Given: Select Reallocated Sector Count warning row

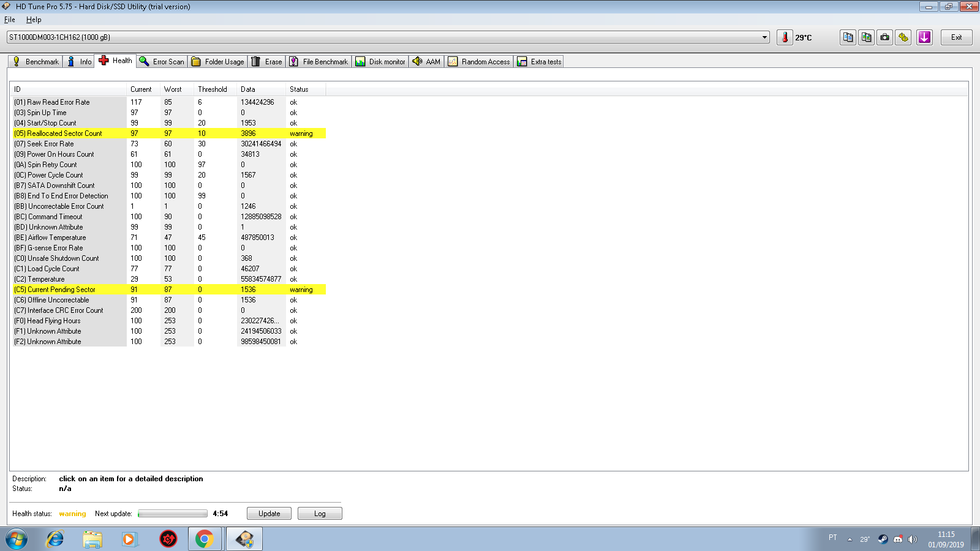Looking at the screenshot, I should pyautogui.click(x=168, y=133).
